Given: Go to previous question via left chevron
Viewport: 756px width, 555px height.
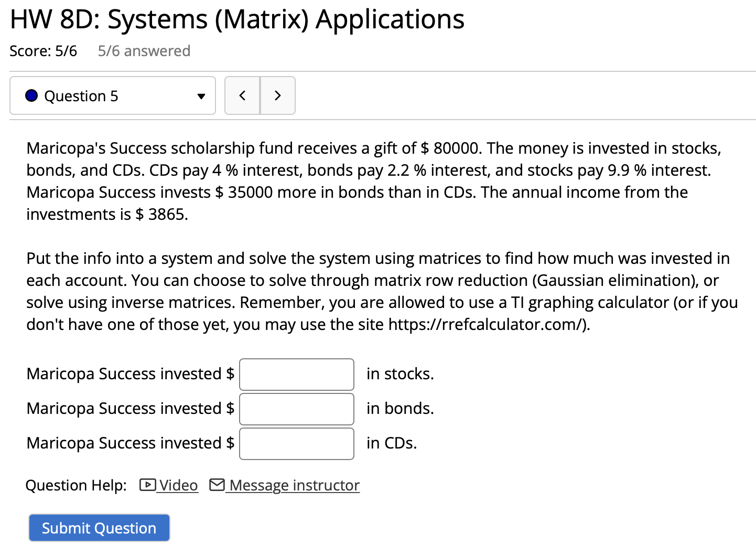Looking at the screenshot, I should 242,95.
